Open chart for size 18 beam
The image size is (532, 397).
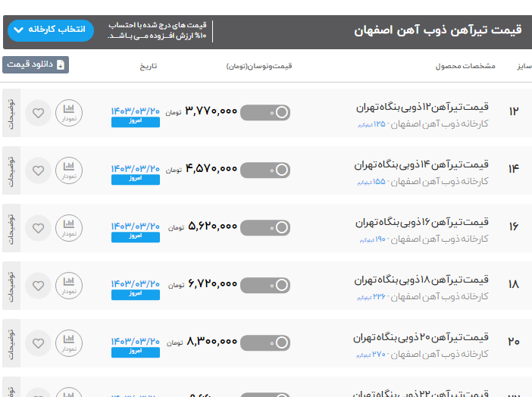coord(69,286)
